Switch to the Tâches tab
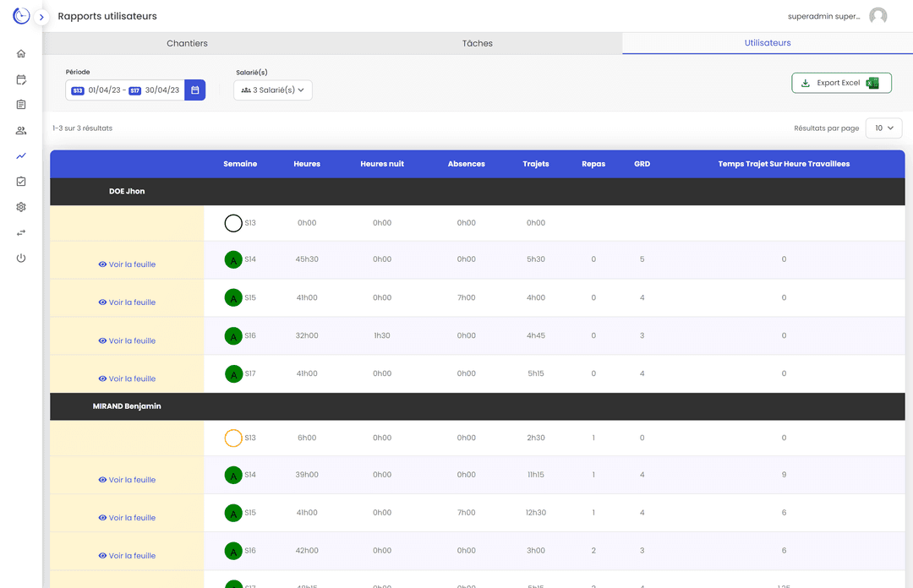This screenshot has height=588, width=913. tap(477, 43)
